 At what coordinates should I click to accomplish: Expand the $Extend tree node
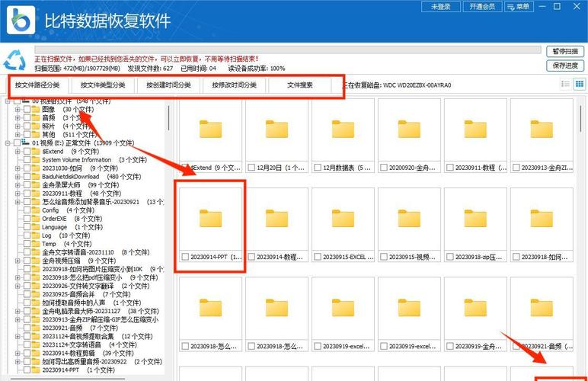tap(18, 152)
